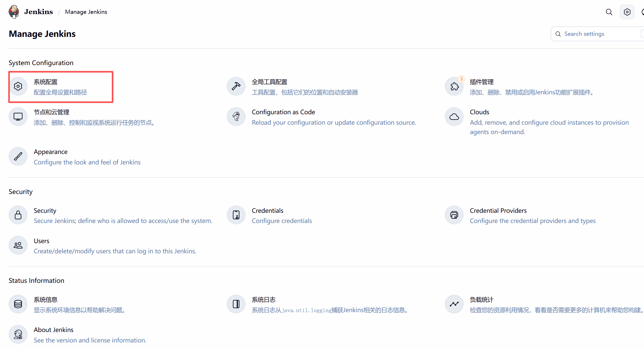The height and width of the screenshot is (349, 644).
Task: Open the header gear settings icon
Action: [x=627, y=12]
